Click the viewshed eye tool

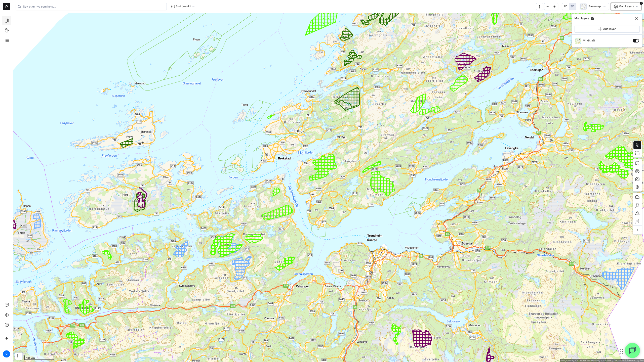point(637,221)
